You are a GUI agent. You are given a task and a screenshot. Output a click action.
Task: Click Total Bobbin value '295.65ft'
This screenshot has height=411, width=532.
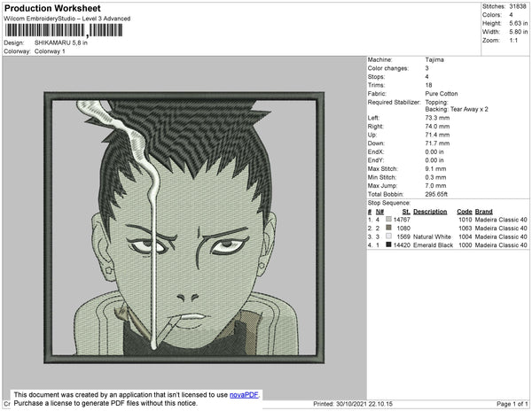tap(436, 194)
